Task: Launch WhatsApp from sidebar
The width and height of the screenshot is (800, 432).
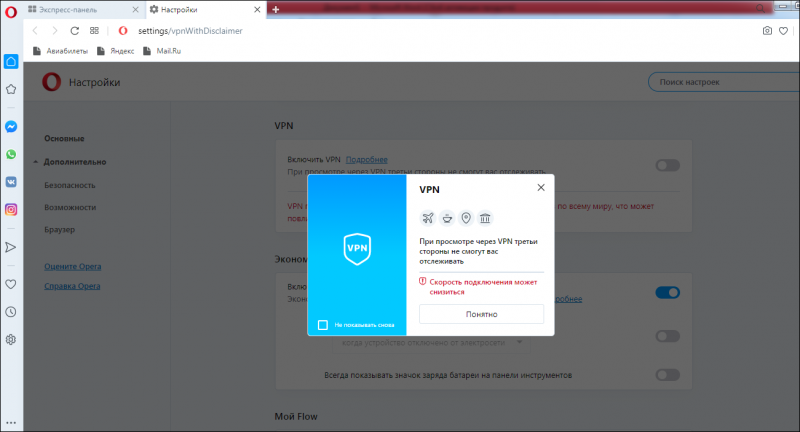Action: 11,154
